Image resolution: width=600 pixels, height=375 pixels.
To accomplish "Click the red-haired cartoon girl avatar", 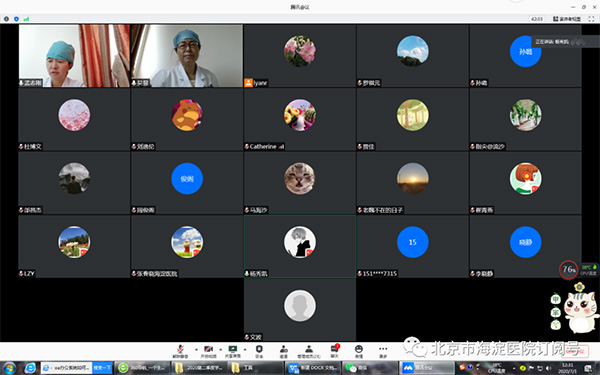I will pyautogui.click(x=525, y=179).
